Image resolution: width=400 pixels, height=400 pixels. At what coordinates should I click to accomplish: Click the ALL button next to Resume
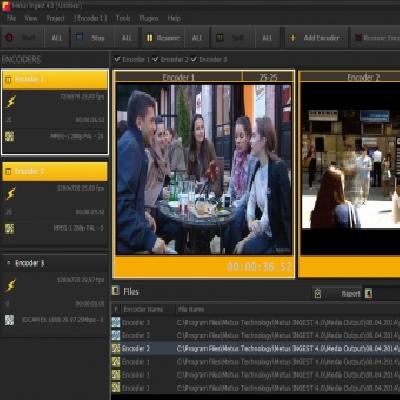point(197,38)
